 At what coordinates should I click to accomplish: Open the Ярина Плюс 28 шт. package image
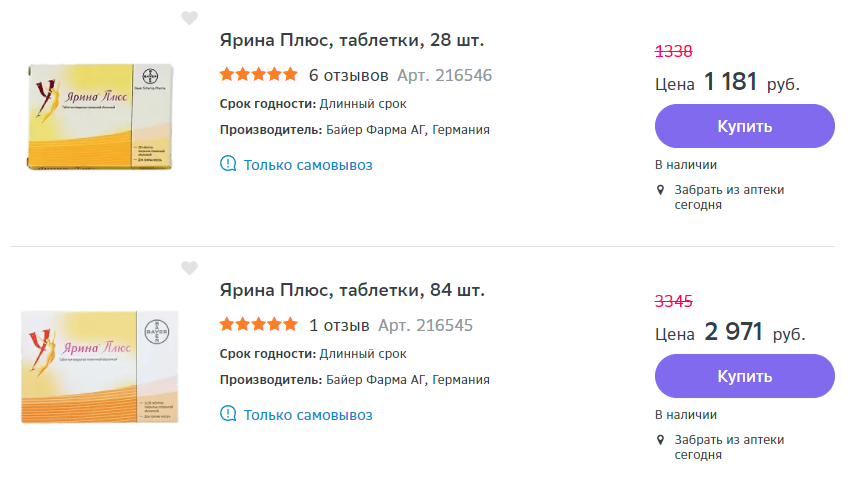[x=100, y=115]
